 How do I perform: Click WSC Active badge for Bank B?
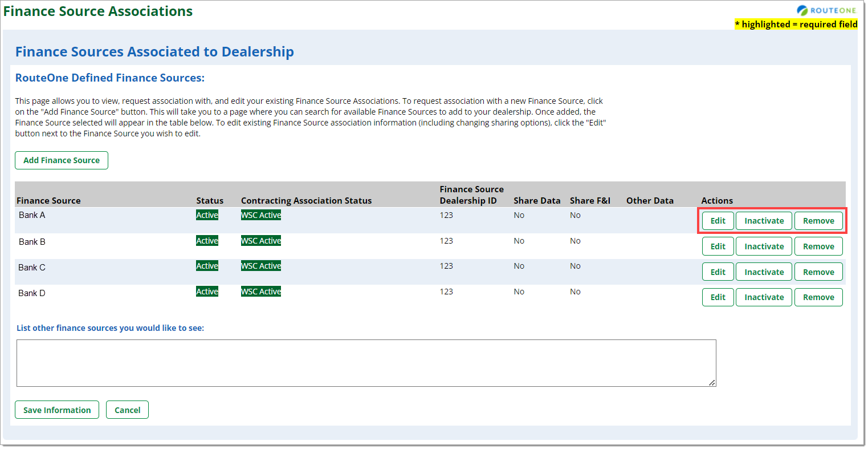click(261, 241)
